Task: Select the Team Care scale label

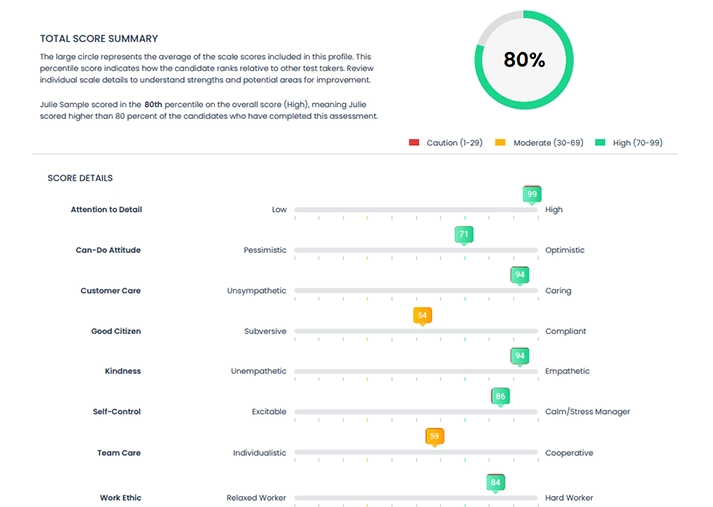Action: [119, 453]
